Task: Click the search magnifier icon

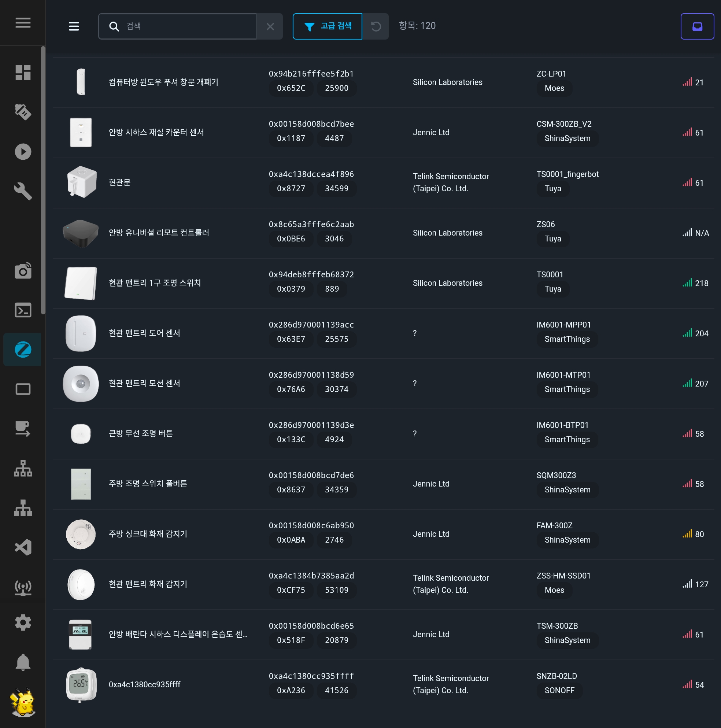Action: tap(114, 26)
